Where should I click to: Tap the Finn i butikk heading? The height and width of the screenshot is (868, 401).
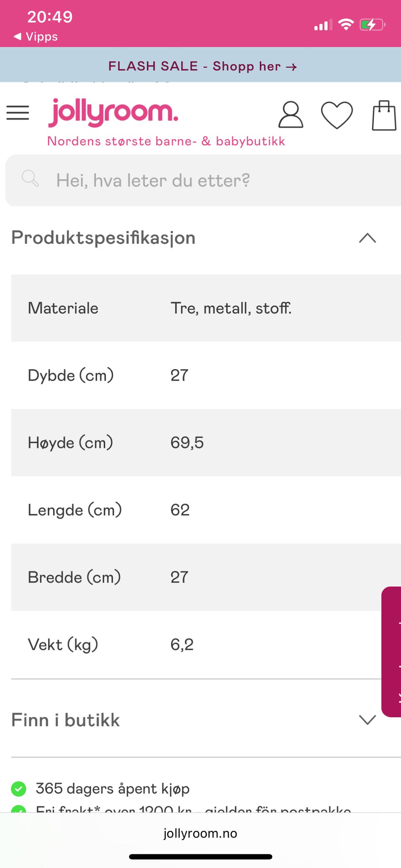[x=66, y=720]
